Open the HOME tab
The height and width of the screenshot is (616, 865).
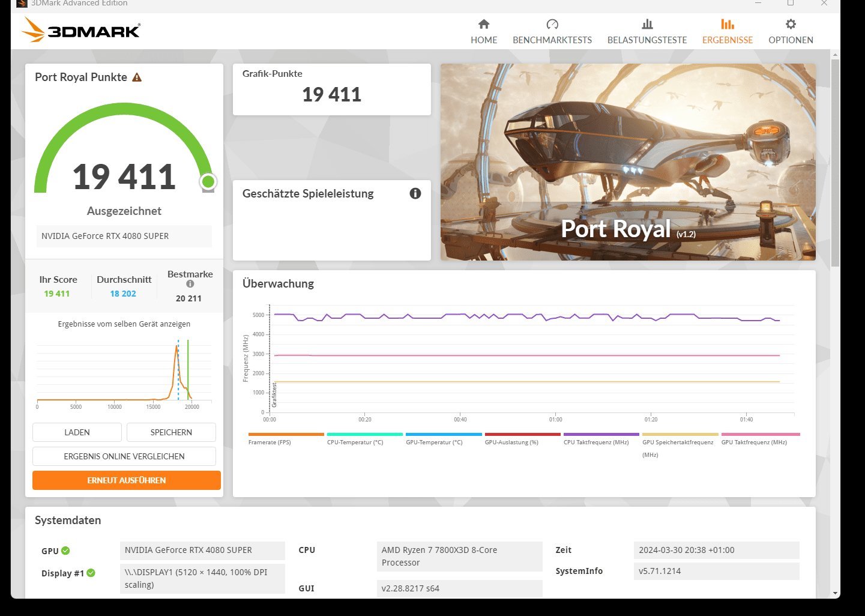click(x=484, y=40)
